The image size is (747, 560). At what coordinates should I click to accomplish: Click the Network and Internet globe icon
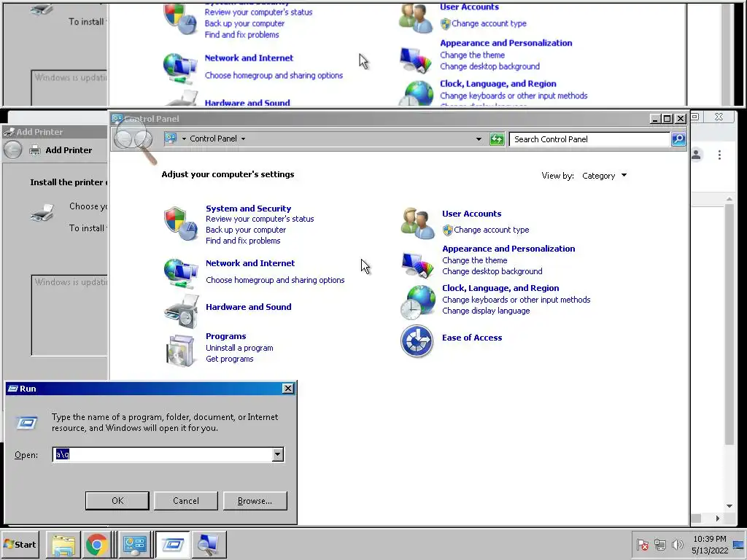coord(181,273)
